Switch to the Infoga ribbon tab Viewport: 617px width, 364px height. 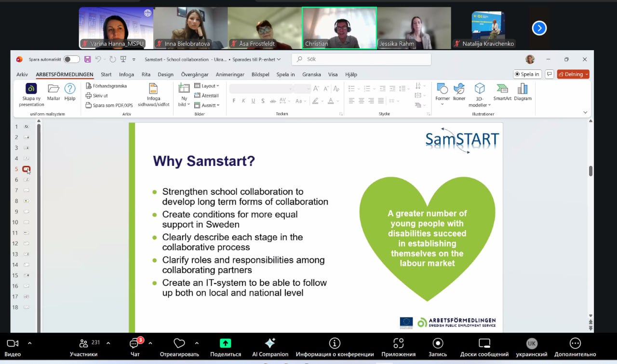pyautogui.click(x=126, y=75)
